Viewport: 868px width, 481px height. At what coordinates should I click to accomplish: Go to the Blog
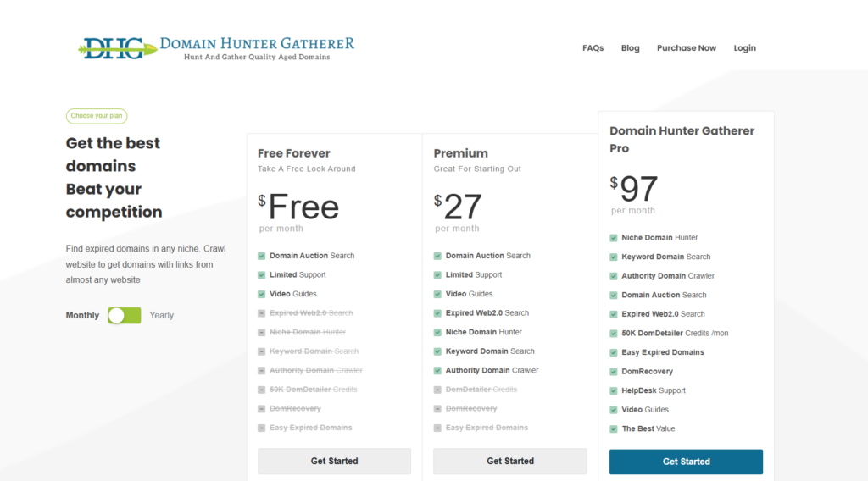(630, 48)
